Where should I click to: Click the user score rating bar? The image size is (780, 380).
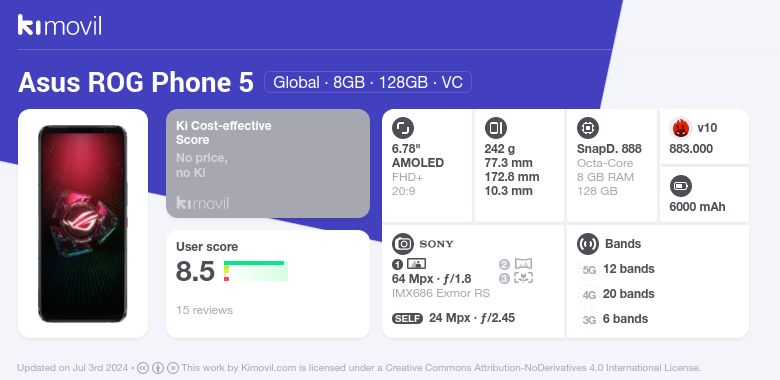point(256,271)
